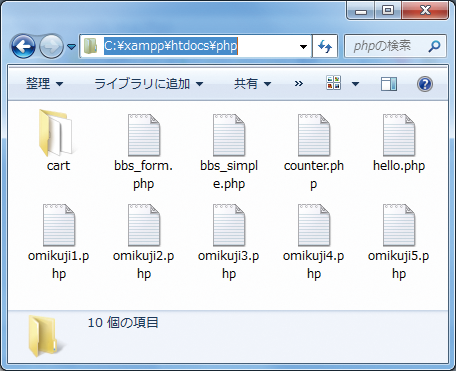This screenshot has width=456, height=371.
Task: Click the 'bbs_simple.php' file name
Action: point(229,175)
